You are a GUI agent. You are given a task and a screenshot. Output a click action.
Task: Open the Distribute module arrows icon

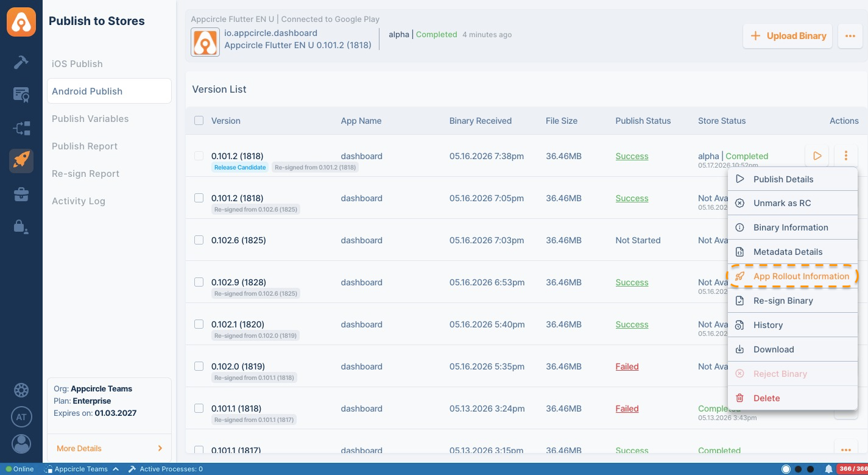tap(21, 128)
